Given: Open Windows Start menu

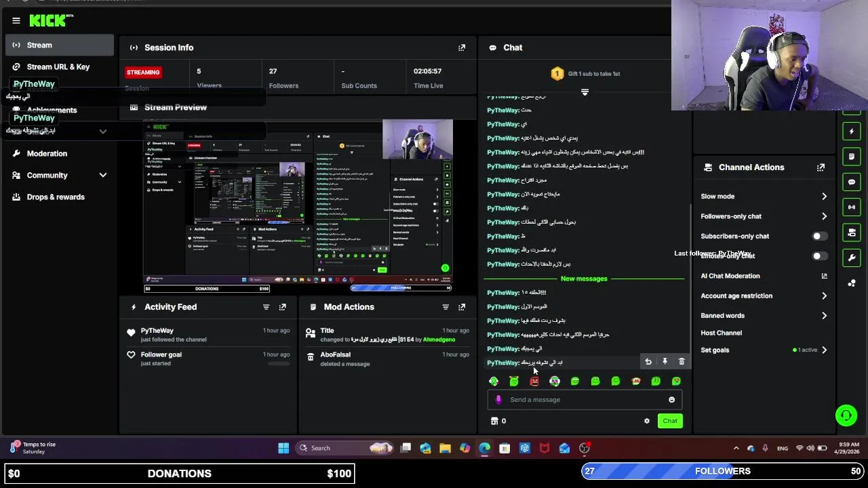Looking at the screenshot, I should [283, 448].
